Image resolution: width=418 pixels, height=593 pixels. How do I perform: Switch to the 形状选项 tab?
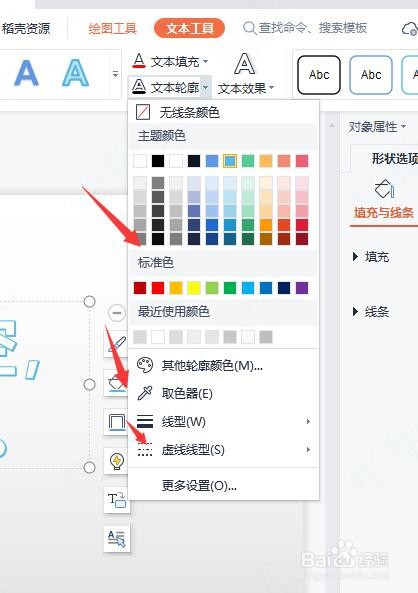[395, 159]
